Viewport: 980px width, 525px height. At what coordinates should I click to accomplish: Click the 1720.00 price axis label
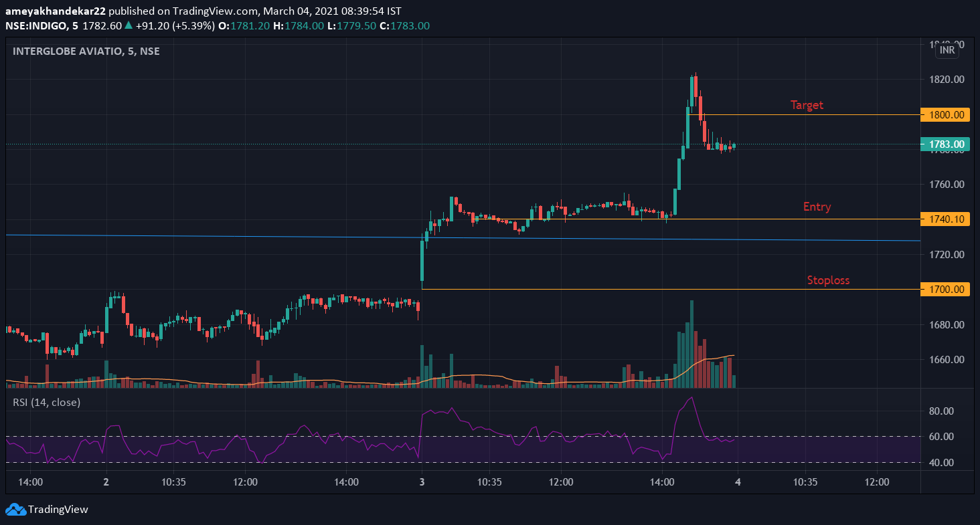click(x=946, y=255)
